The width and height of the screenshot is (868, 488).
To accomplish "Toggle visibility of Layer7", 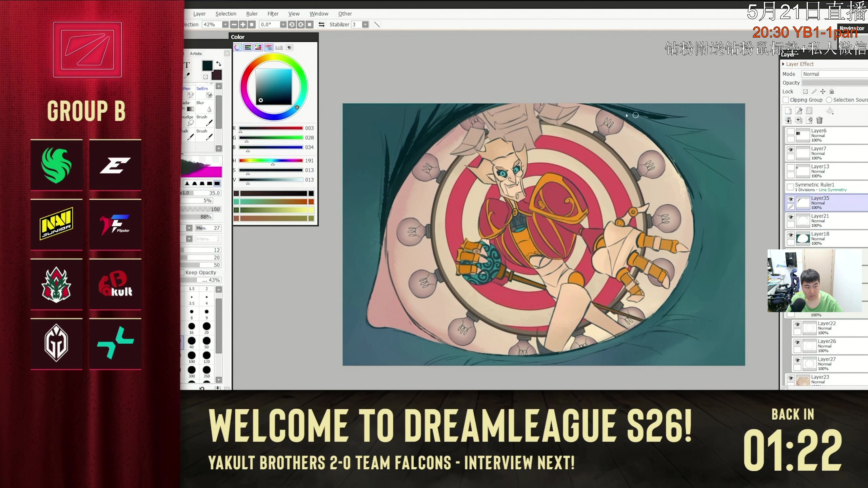I will pyautogui.click(x=791, y=149).
